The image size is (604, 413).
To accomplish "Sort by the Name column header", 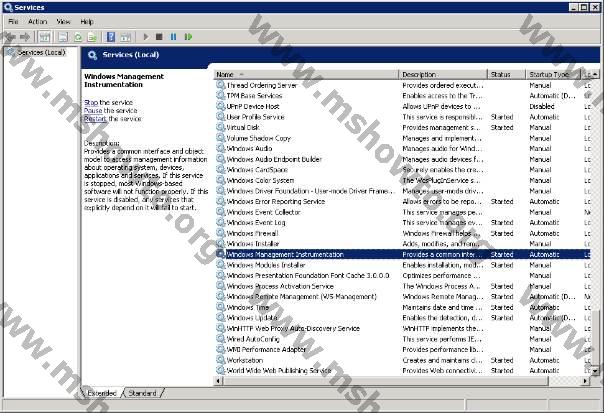I will click(x=306, y=74).
